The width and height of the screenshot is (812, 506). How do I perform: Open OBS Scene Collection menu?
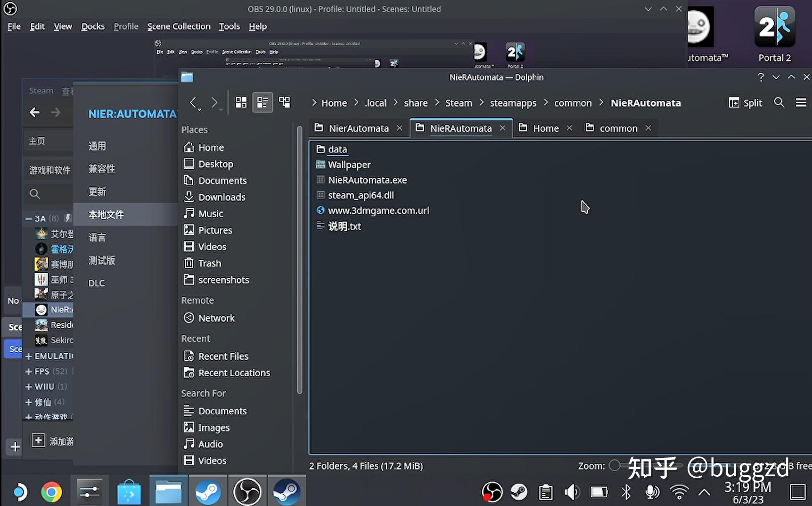click(x=179, y=26)
